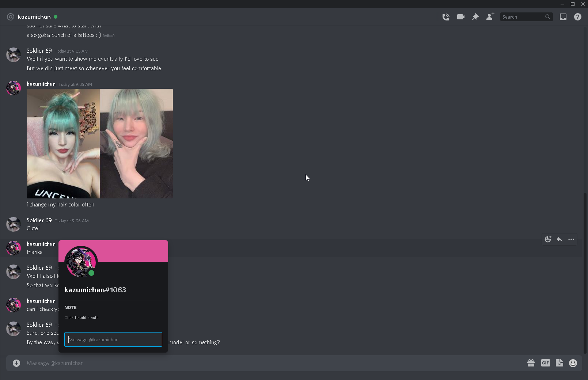Click kazumichan#1063 username in popup
The height and width of the screenshot is (380, 588).
coord(95,290)
